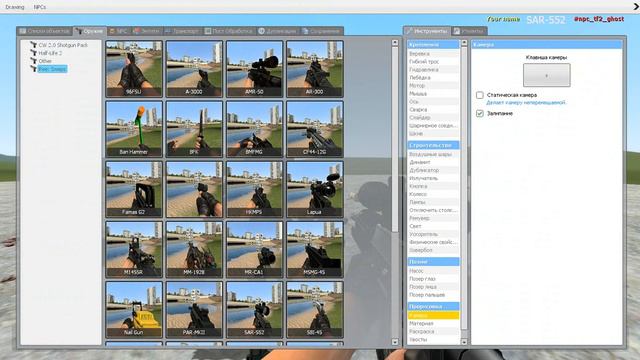This screenshot has height=360, width=640.
Task: Select the MM-1928 weapon icon
Action: pyautogui.click(x=194, y=249)
